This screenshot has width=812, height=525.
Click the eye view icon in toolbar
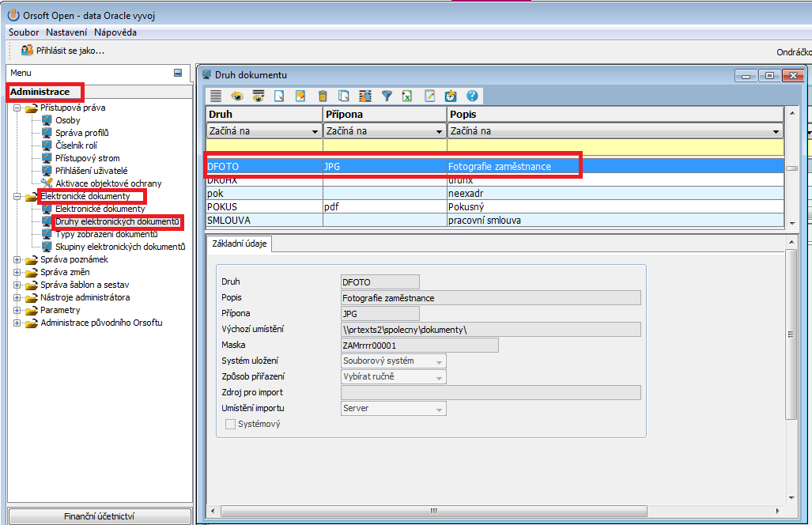coord(236,96)
